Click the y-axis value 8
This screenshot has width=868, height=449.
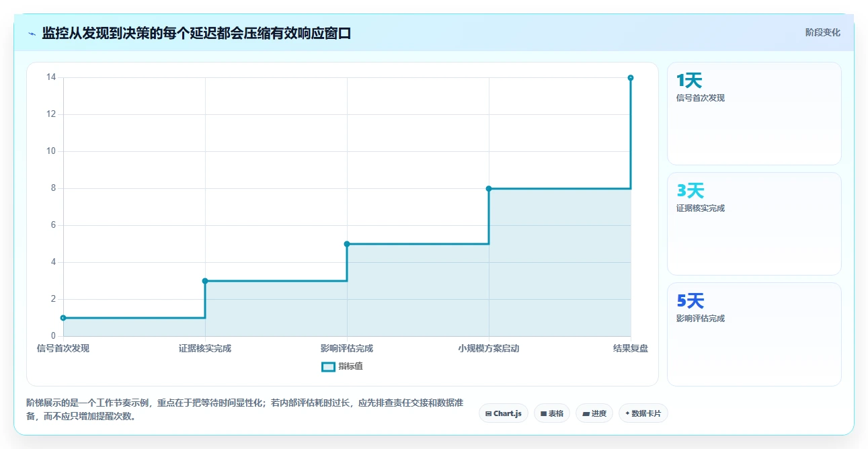tap(53, 188)
